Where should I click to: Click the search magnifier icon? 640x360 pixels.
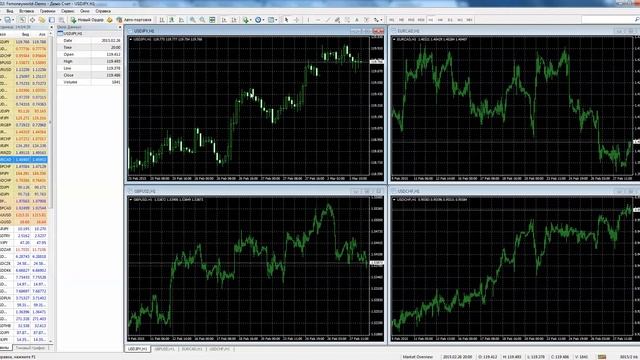coord(637,20)
